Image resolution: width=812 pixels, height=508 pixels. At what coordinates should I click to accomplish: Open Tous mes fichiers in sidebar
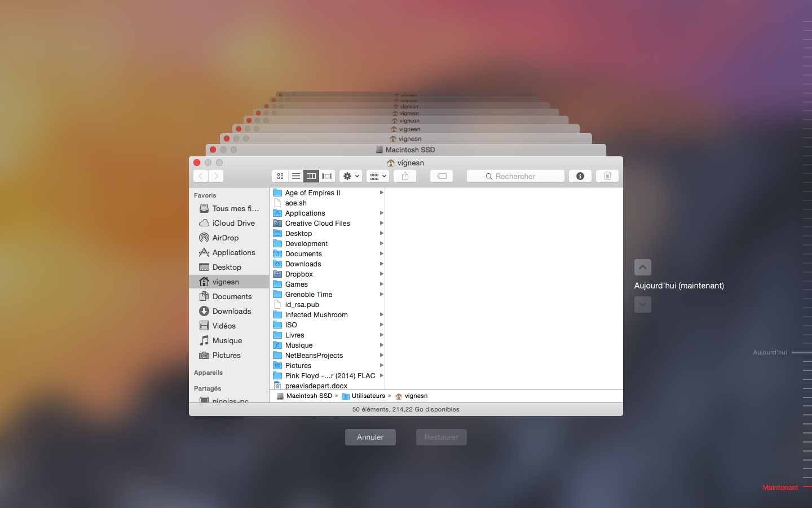pyautogui.click(x=229, y=208)
